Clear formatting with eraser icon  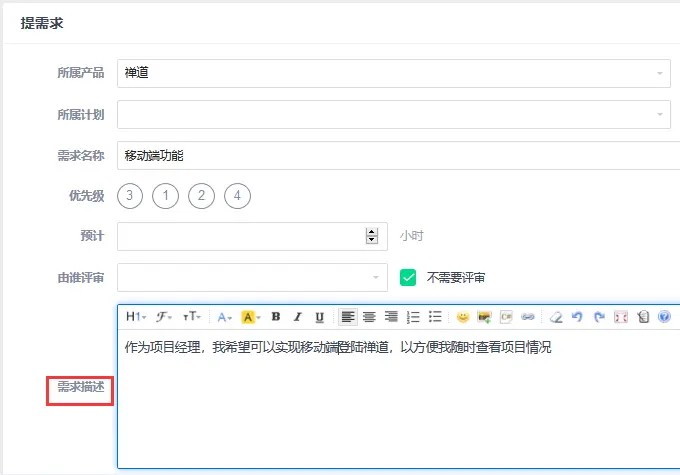(556, 317)
